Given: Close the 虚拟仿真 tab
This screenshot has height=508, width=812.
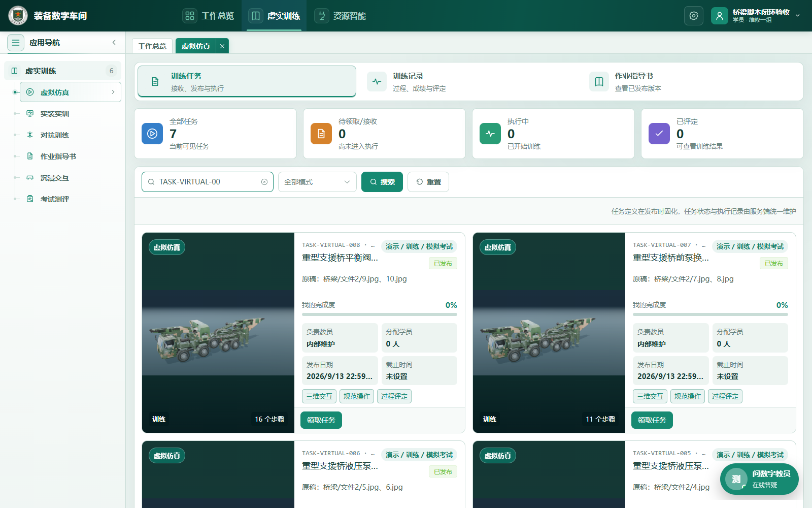Looking at the screenshot, I should coord(222,46).
